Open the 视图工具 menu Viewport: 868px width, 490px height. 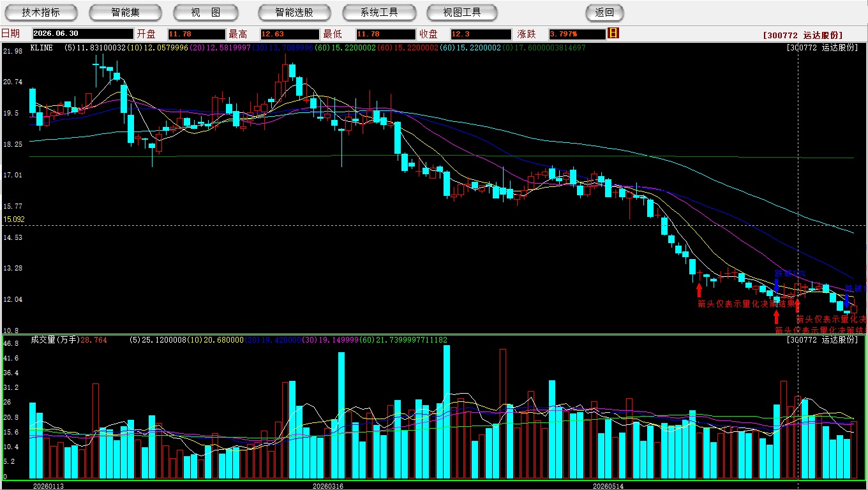[x=462, y=13]
